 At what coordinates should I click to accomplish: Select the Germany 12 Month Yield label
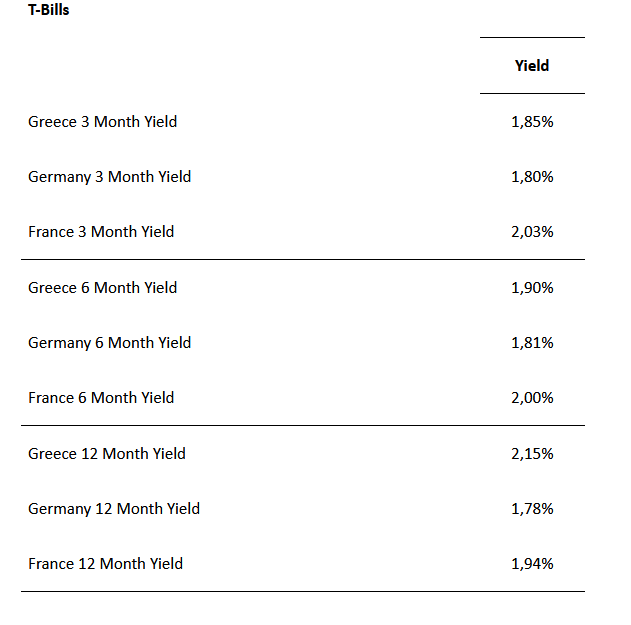point(114,509)
